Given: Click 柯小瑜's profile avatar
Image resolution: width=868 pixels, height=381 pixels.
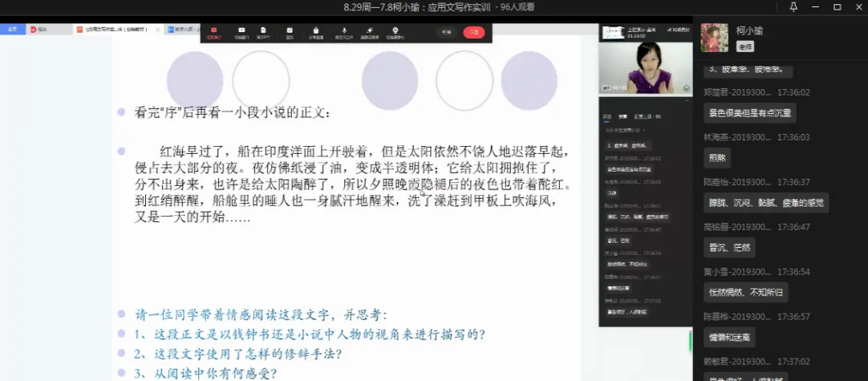Looking at the screenshot, I should click(714, 38).
